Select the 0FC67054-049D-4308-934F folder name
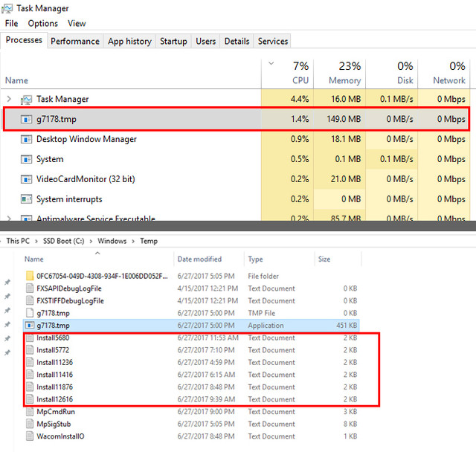Image resolution: width=476 pixels, height=452 pixels. (x=102, y=276)
